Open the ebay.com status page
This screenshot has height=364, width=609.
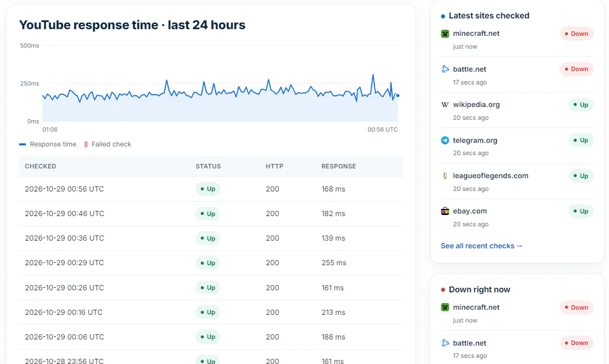pyautogui.click(x=470, y=211)
